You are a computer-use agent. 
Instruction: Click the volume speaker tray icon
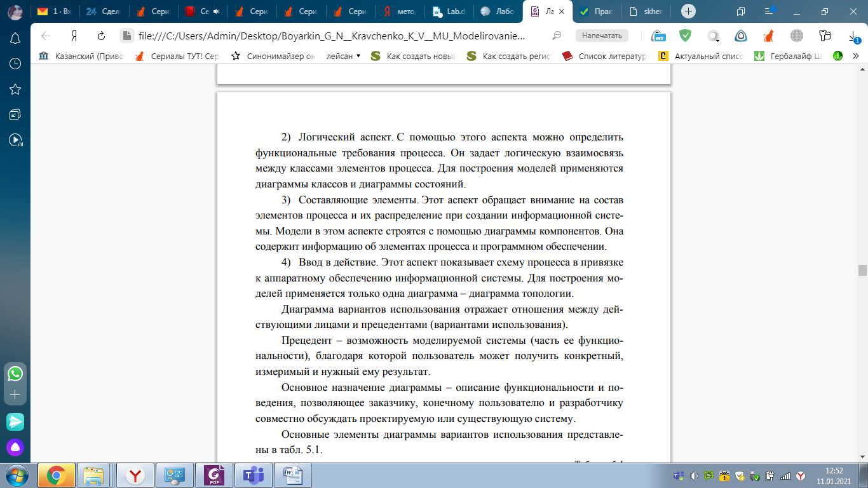(x=693, y=475)
